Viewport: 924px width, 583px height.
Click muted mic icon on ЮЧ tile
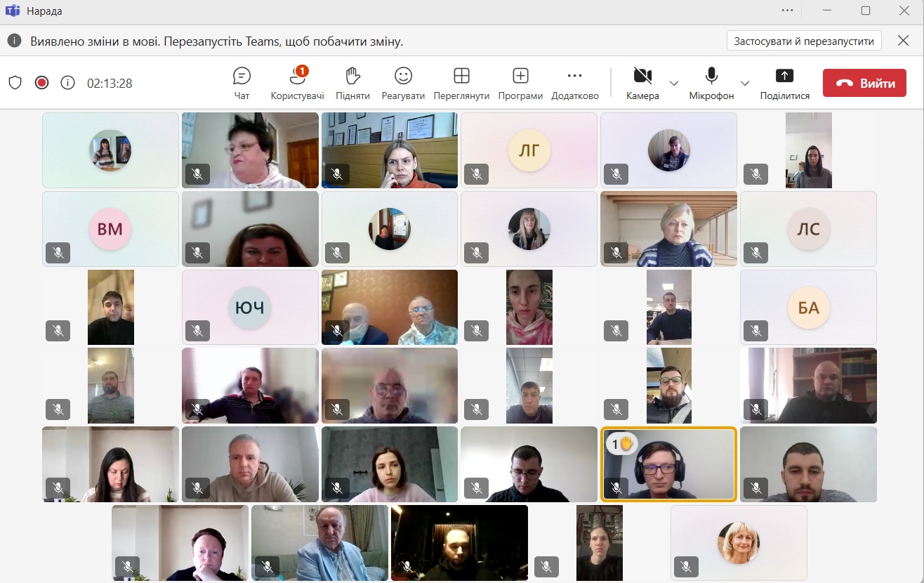pos(197,331)
